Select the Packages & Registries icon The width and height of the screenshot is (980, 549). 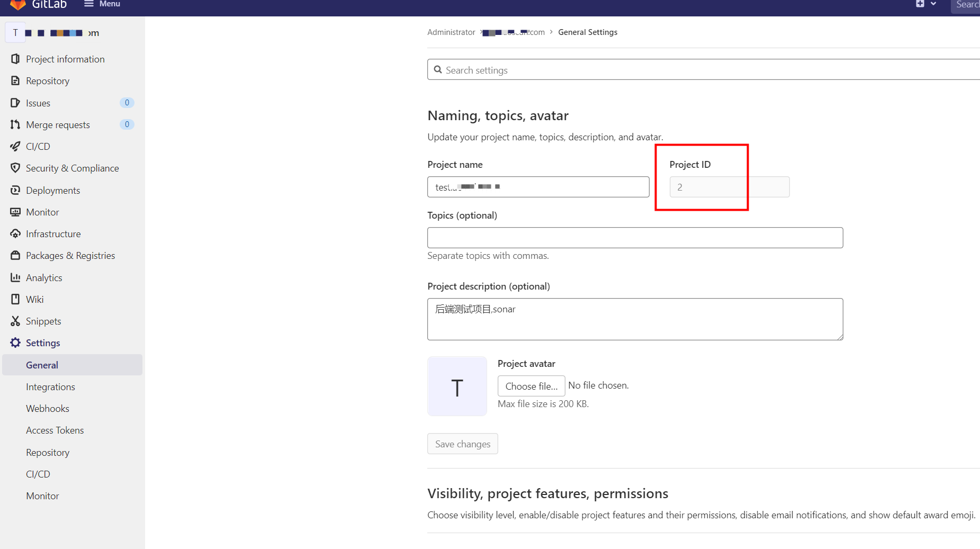tap(16, 255)
